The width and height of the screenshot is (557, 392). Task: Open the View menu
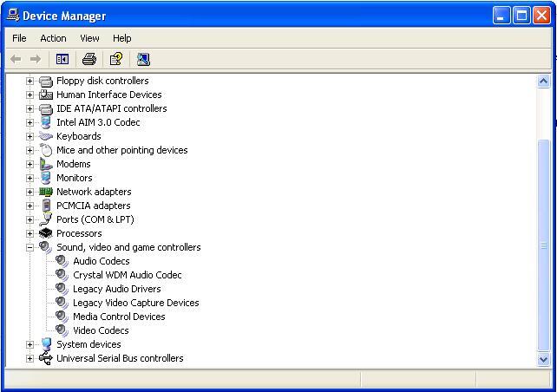point(89,38)
